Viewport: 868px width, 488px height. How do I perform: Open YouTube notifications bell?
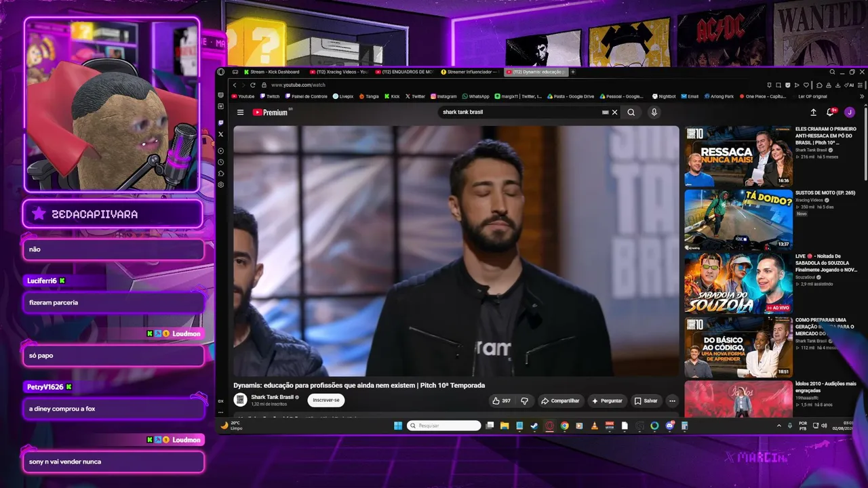[830, 113]
